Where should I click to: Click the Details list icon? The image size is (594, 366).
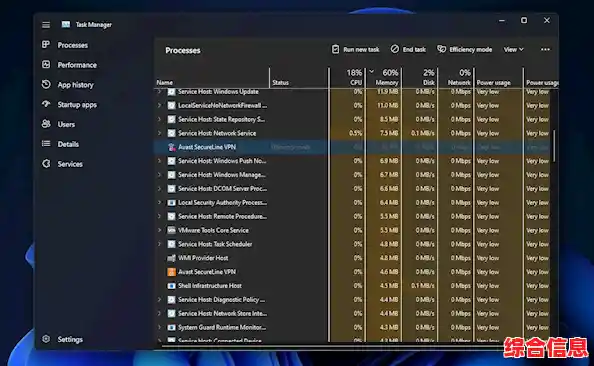coord(46,144)
